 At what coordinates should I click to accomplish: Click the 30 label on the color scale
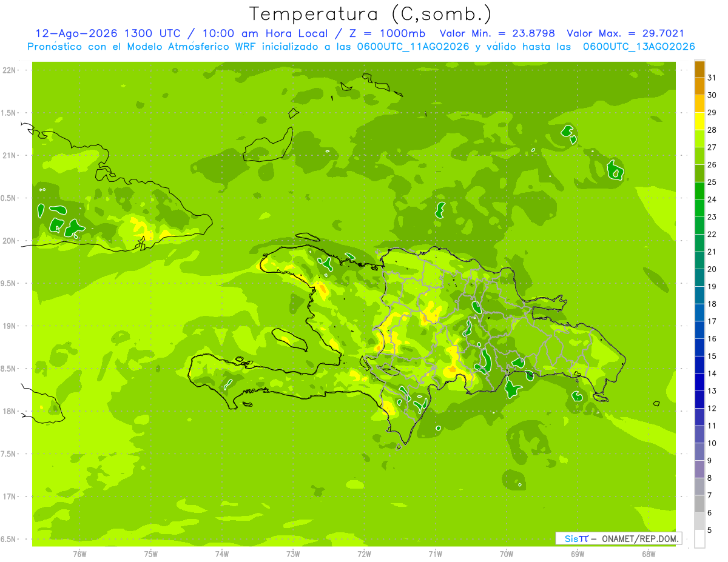point(712,95)
